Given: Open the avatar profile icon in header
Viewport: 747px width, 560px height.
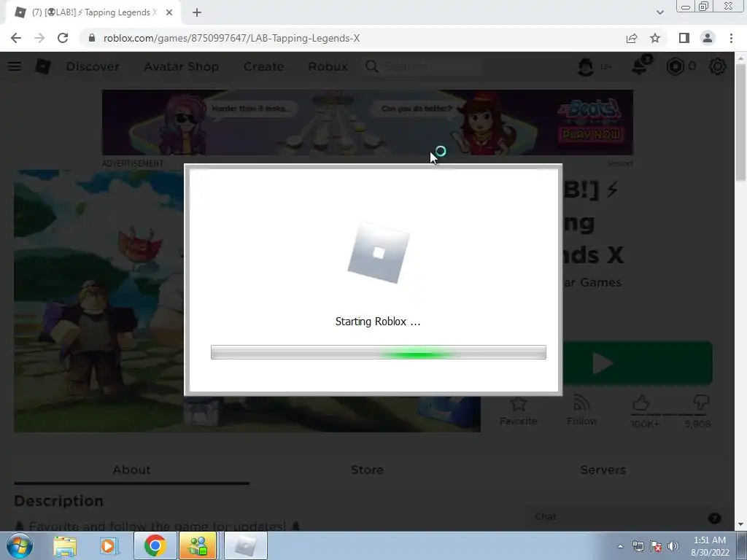Looking at the screenshot, I should pos(586,66).
